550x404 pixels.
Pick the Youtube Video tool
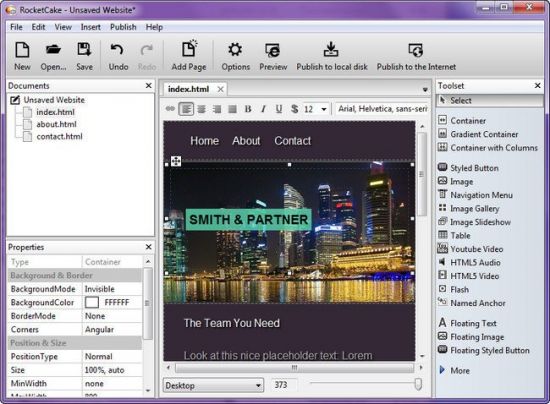click(470, 249)
